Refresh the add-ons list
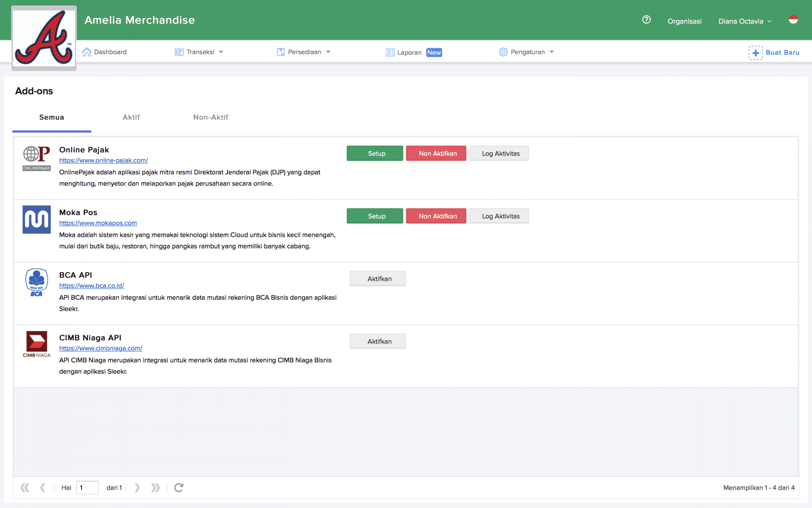812x508 pixels. click(179, 488)
